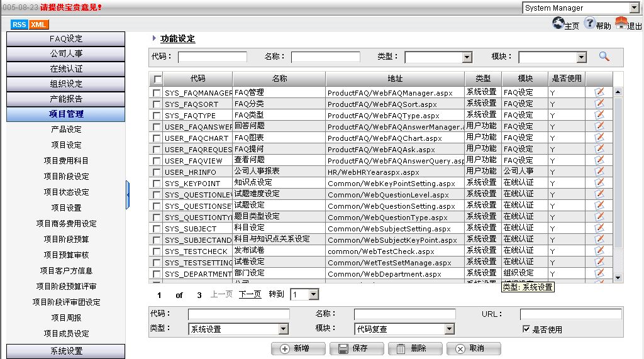Edit the SYS_FAQTYPE row via pencil icon

(x=599, y=114)
